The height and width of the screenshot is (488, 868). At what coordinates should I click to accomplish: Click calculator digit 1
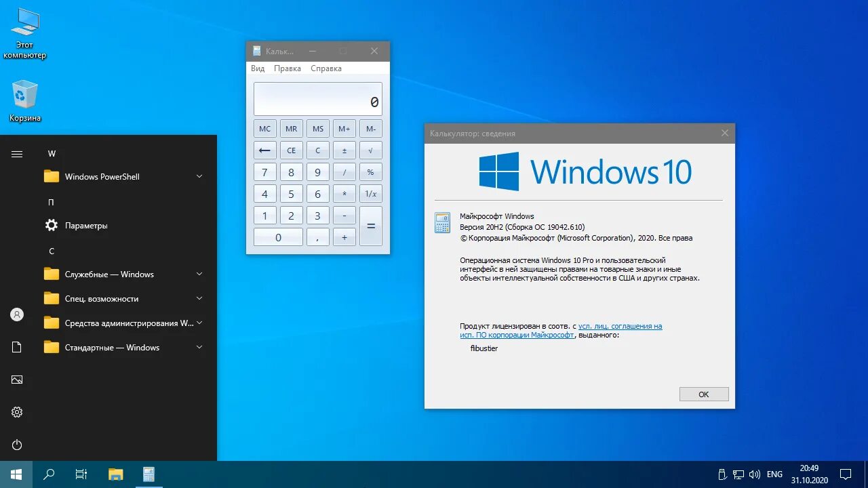click(264, 216)
